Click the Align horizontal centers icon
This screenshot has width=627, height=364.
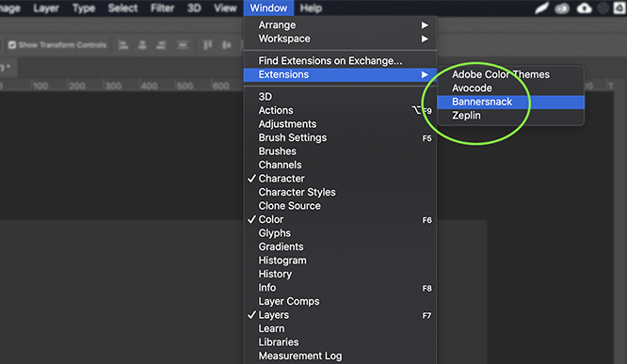142,45
